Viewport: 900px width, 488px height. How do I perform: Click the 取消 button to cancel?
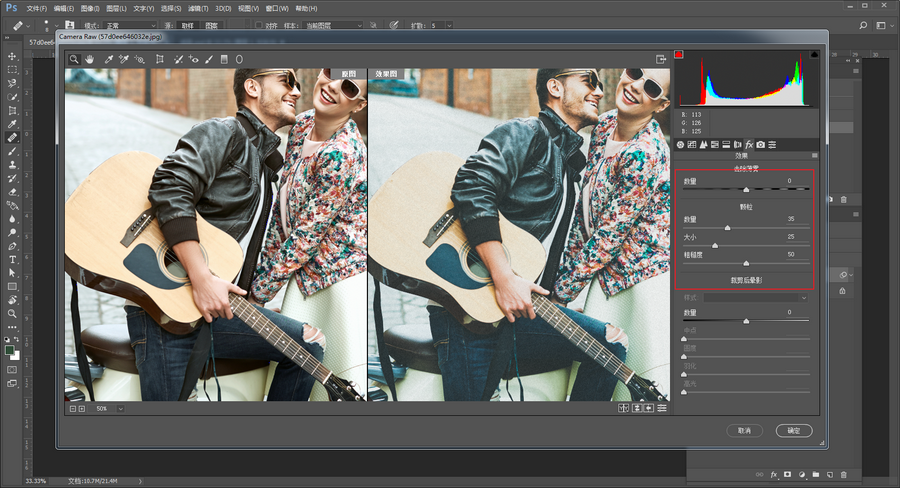click(x=745, y=430)
